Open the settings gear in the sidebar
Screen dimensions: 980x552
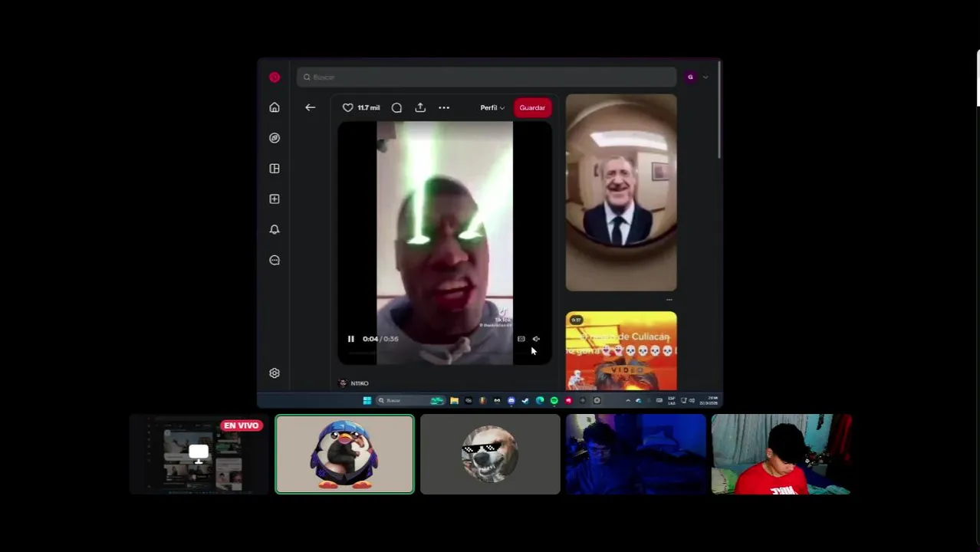coord(275,373)
